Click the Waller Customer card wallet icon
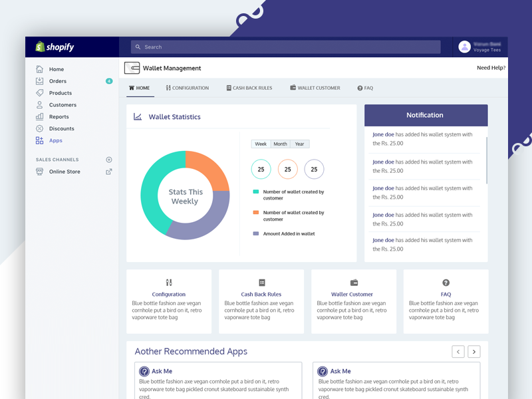Screen dimensions: 532x399 click(x=354, y=282)
